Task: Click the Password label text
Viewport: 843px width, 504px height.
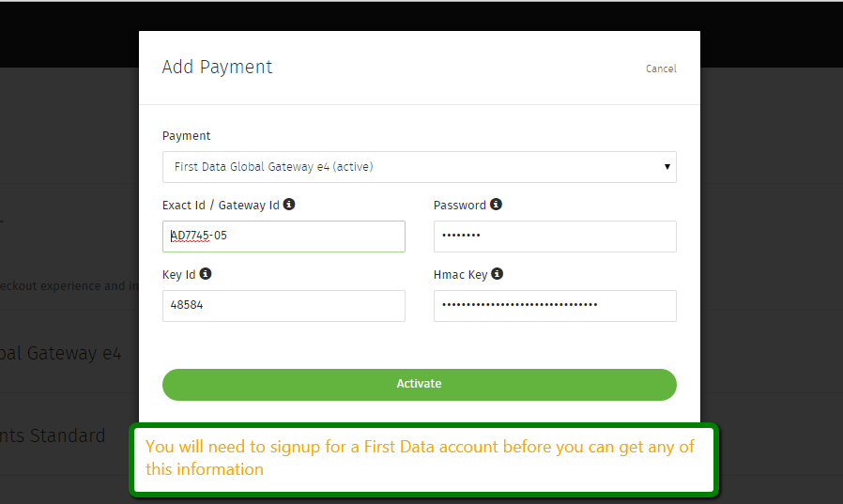Action: coord(460,206)
